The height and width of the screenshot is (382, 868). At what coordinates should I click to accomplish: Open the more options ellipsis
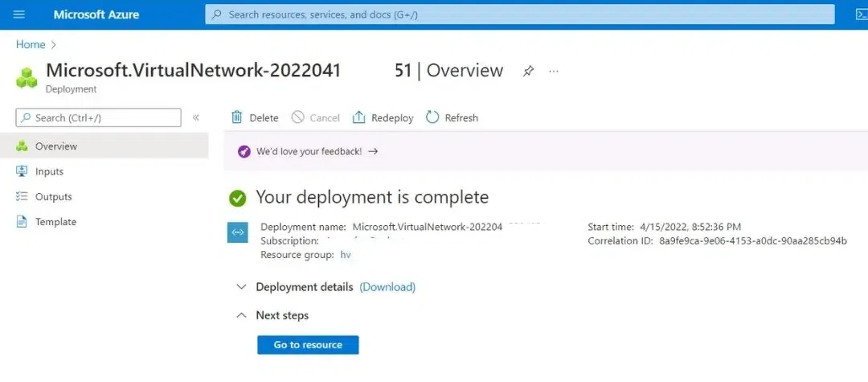pyautogui.click(x=554, y=71)
